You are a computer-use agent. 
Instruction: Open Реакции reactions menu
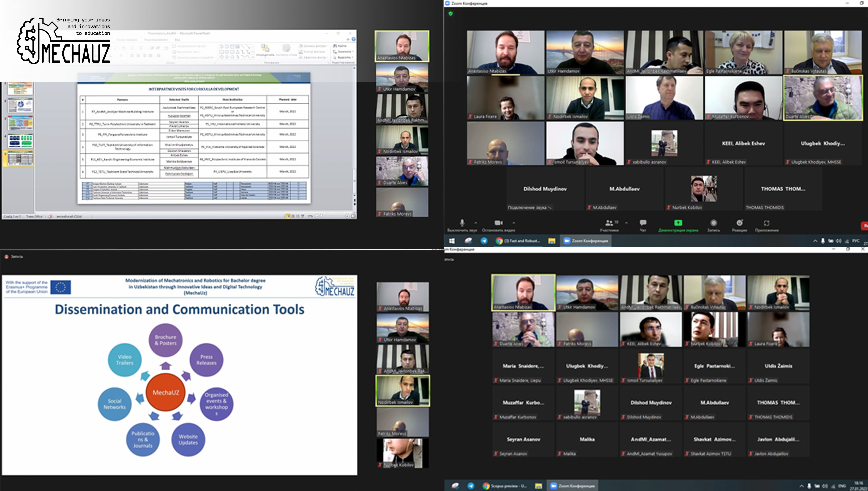coord(739,223)
